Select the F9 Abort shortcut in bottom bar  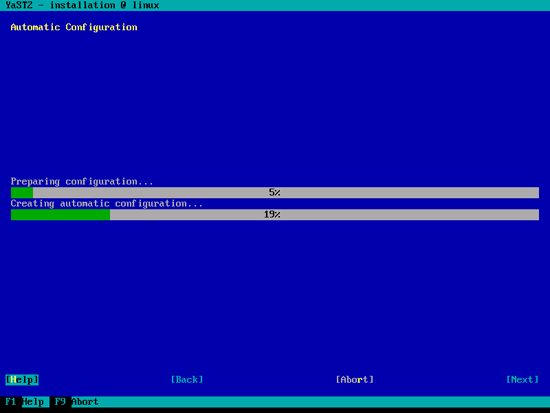[77, 402]
